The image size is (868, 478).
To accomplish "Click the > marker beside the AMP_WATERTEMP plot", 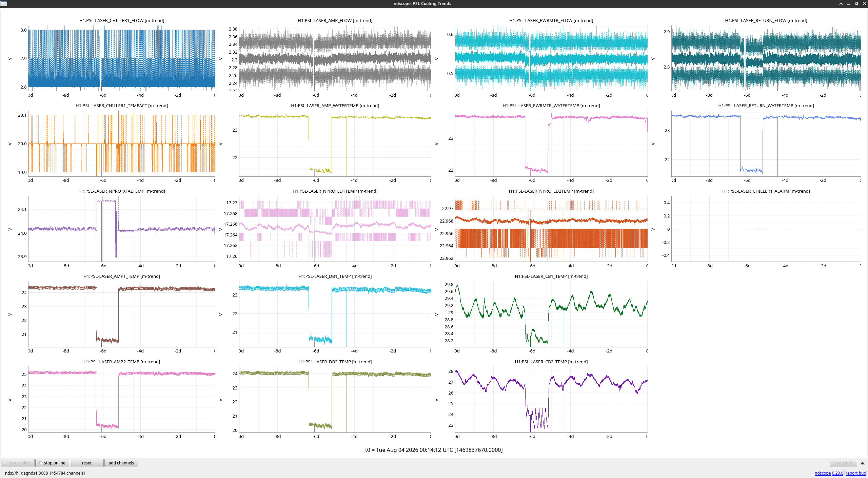I will pyautogui.click(x=221, y=144).
